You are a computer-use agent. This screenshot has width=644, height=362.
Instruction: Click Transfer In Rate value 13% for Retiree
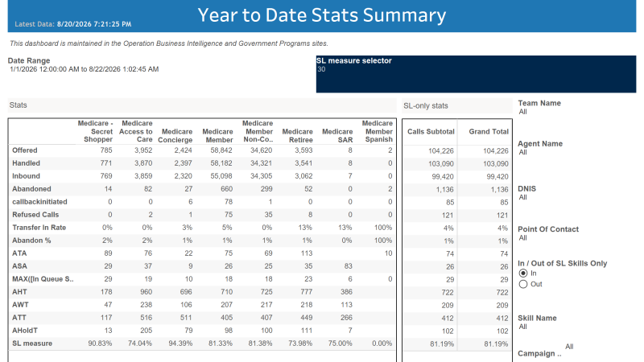[305, 228]
